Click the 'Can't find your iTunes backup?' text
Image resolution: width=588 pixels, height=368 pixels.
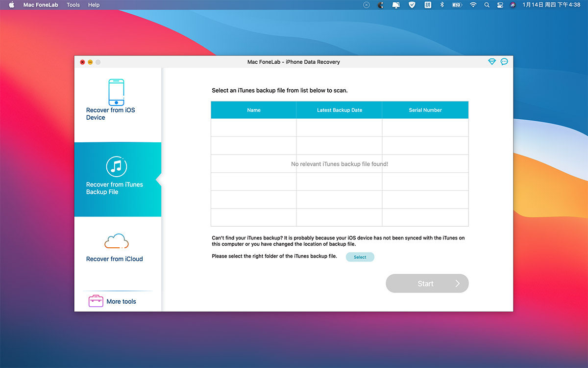(338, 241)
